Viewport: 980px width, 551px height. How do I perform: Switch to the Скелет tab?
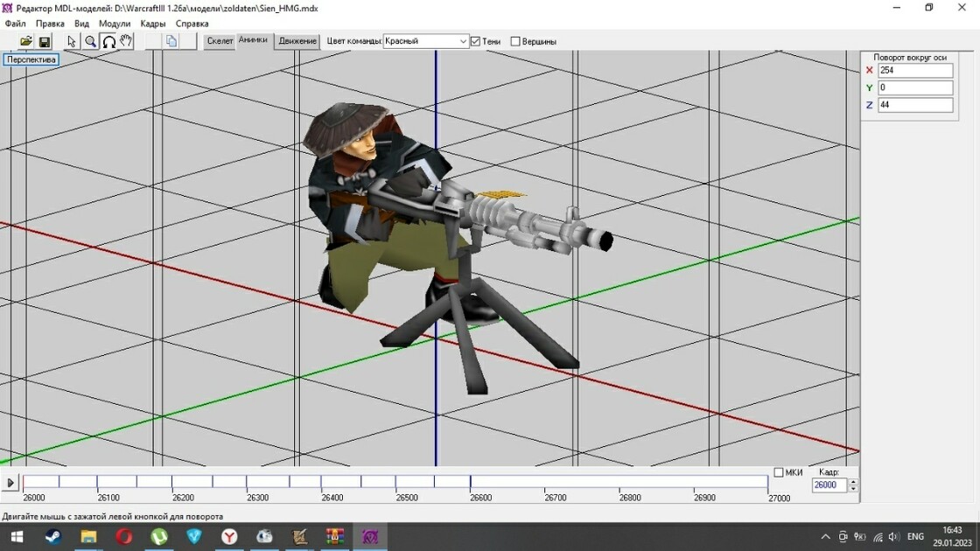click(x=220, y=41)
